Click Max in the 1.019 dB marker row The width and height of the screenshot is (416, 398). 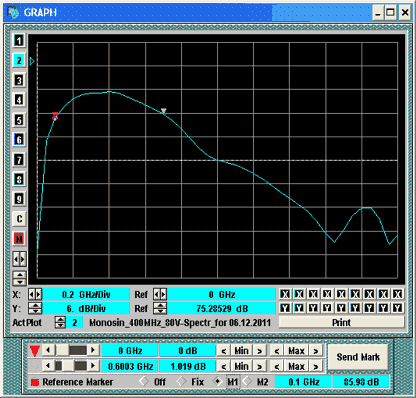(296, 366)
